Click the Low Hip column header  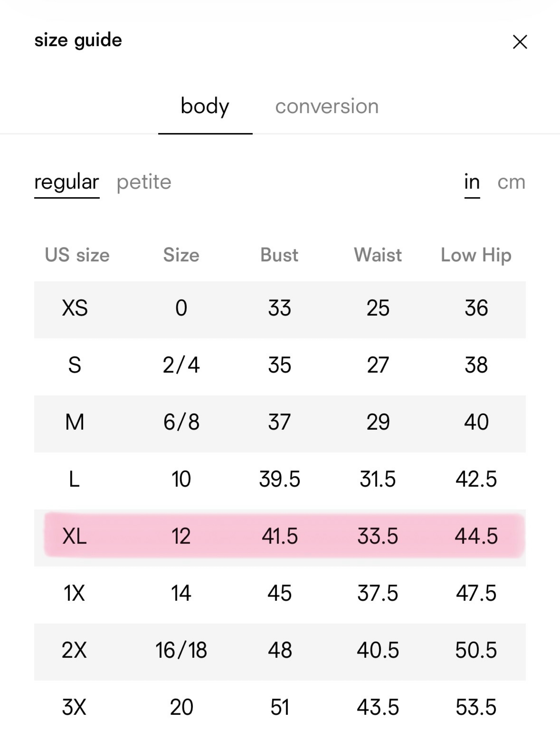(476, 255)
